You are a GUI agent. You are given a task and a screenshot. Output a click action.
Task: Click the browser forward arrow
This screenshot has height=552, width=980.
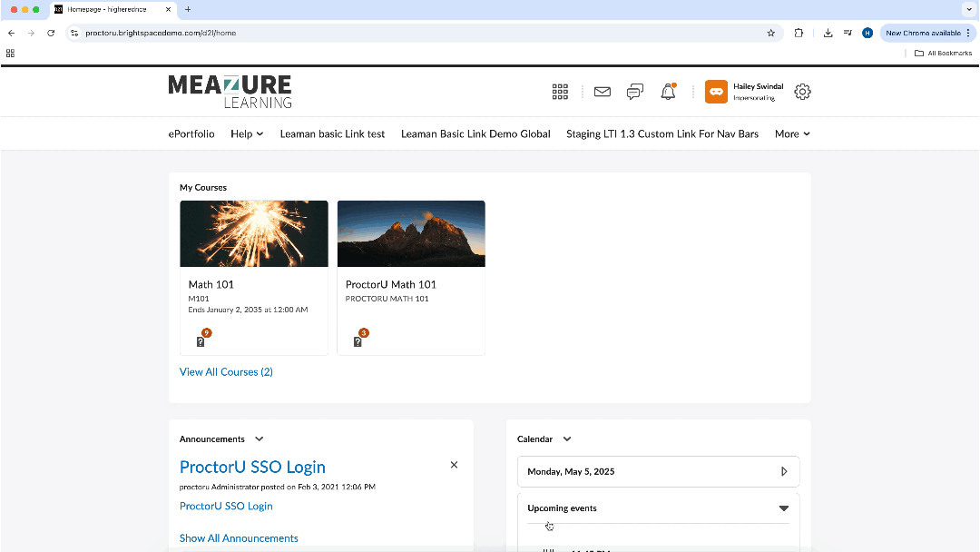[x=31, y=33]
